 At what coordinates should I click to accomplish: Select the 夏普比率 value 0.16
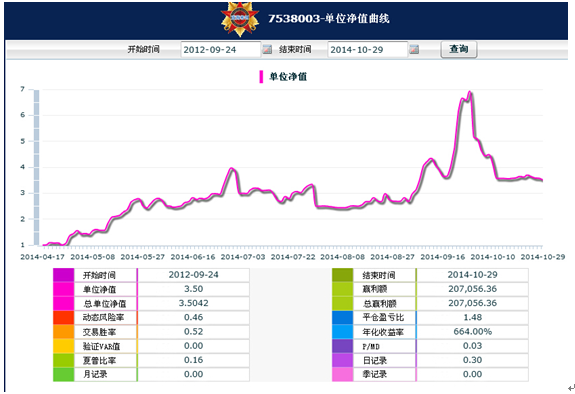point(194,360)
